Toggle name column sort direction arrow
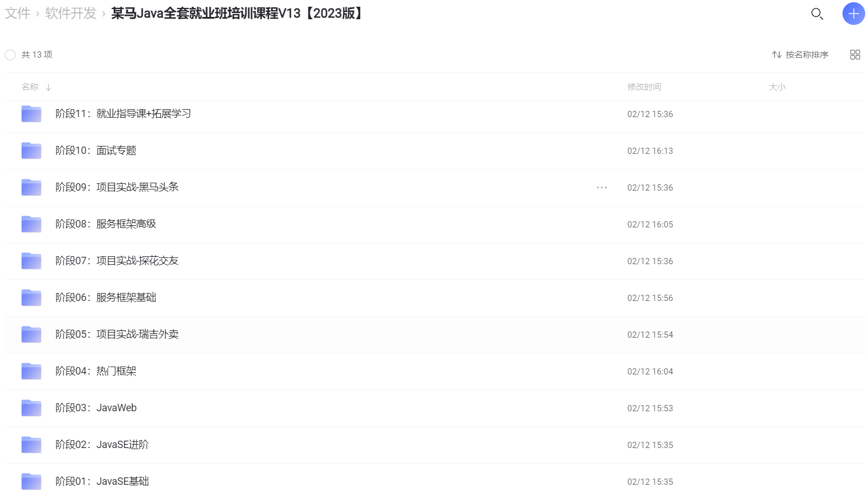Viewport: 868px width, 491px height. [x=49, y=87]
